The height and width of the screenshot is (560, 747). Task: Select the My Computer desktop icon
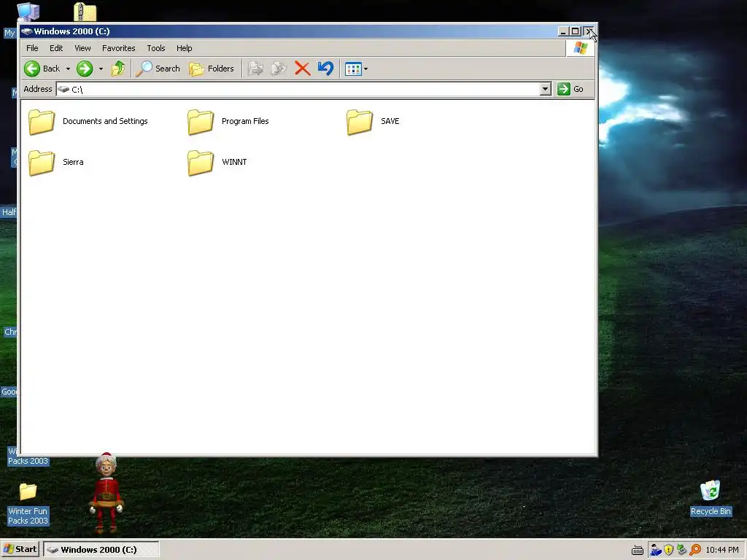(x=28, y=12)
